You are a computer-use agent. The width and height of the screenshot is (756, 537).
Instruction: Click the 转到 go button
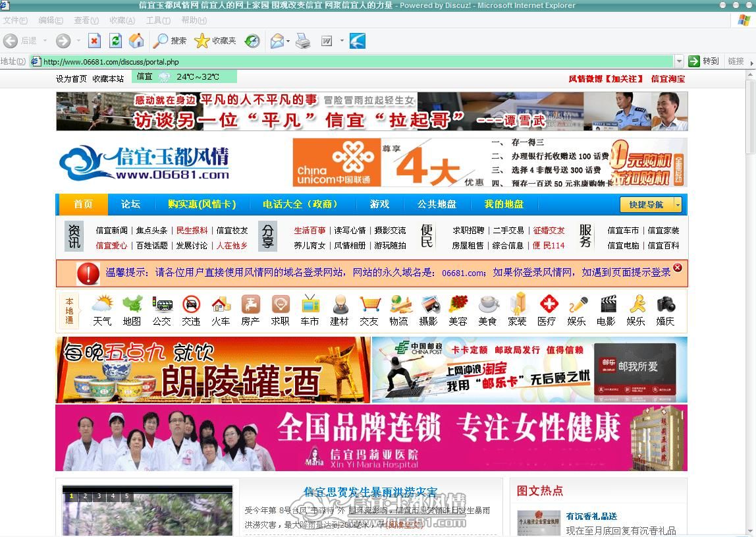point(703,61)
